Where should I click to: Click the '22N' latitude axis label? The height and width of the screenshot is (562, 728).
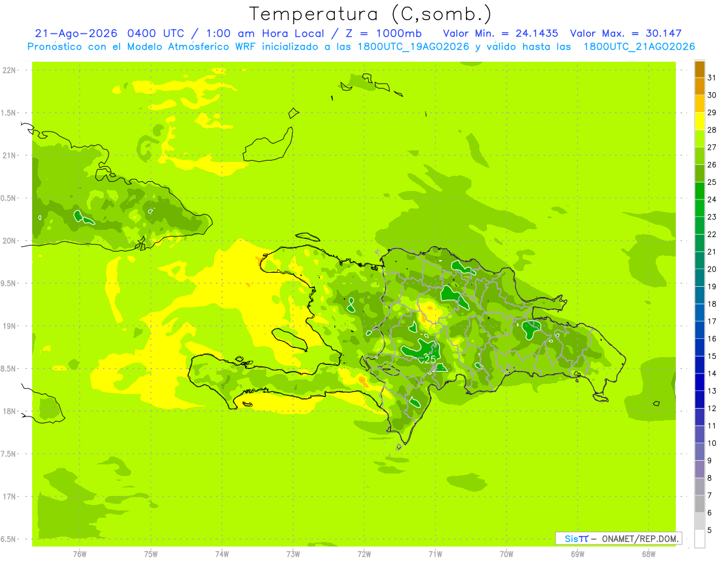click(x=10, y=70)
